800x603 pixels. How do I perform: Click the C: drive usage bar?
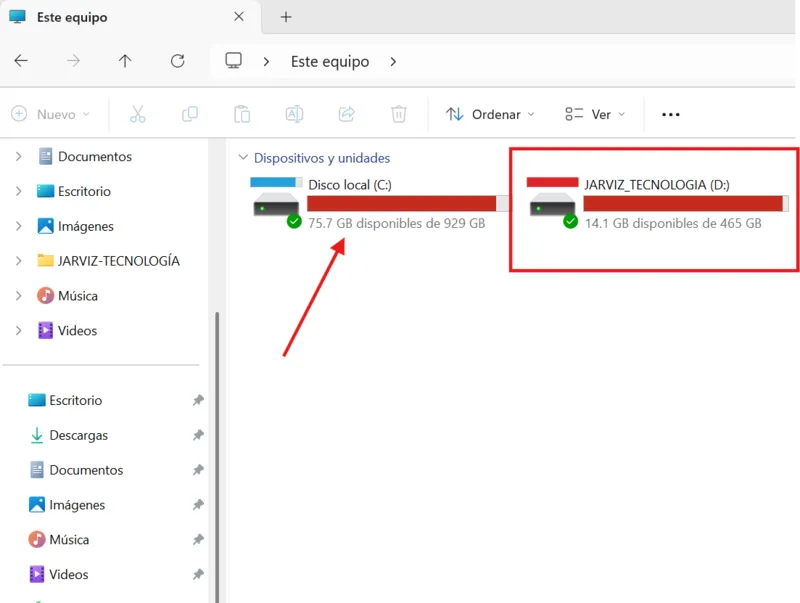(x=408, y=203)
